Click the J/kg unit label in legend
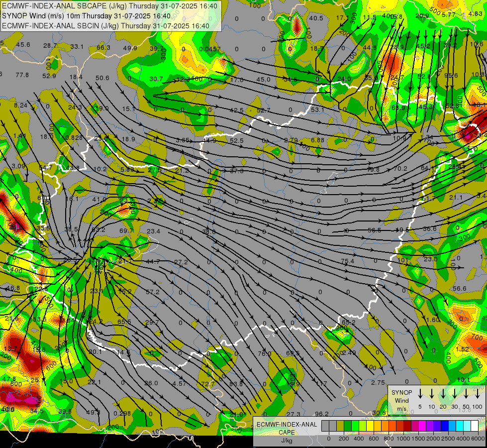 [287, 441]
